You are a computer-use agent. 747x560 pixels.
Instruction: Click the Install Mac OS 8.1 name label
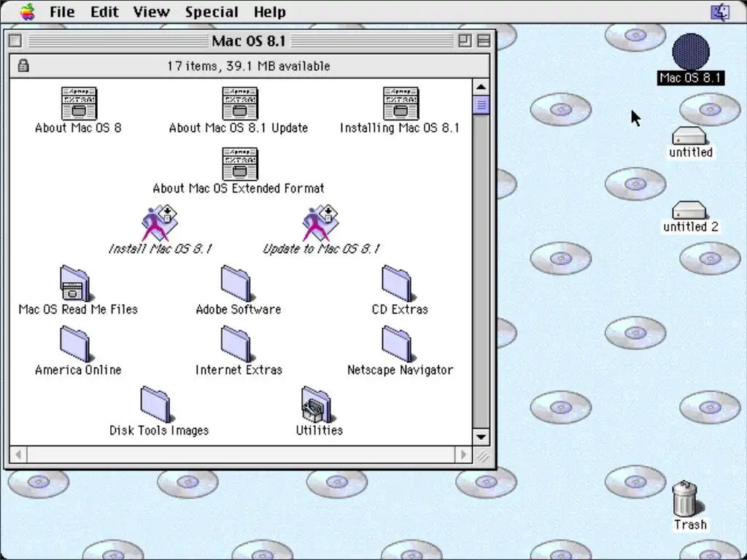click(160, 249)
